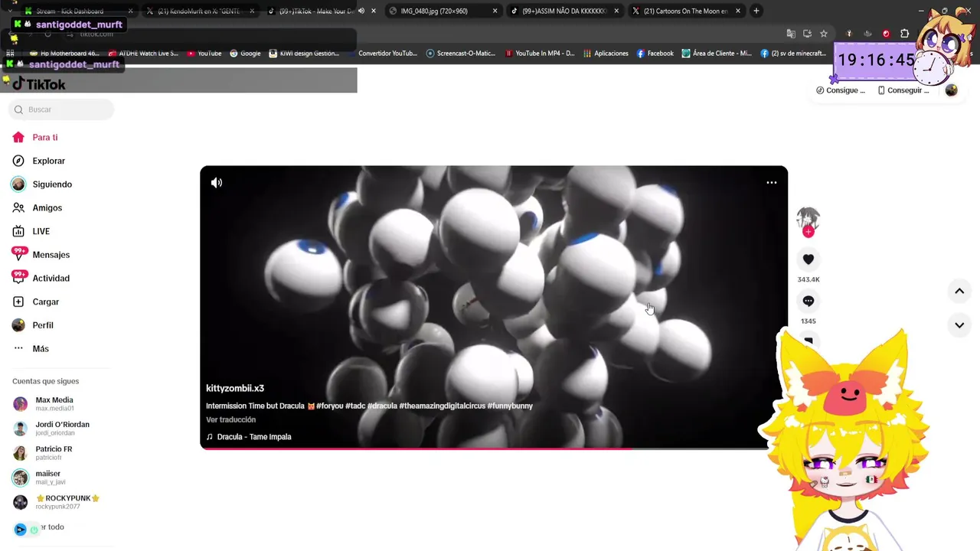Go to previous video with up arrow
980x551 pixels.
959,291
